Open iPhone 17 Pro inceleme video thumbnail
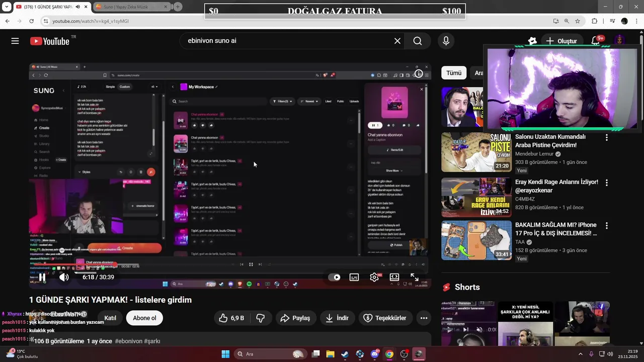 pos(476,240)
